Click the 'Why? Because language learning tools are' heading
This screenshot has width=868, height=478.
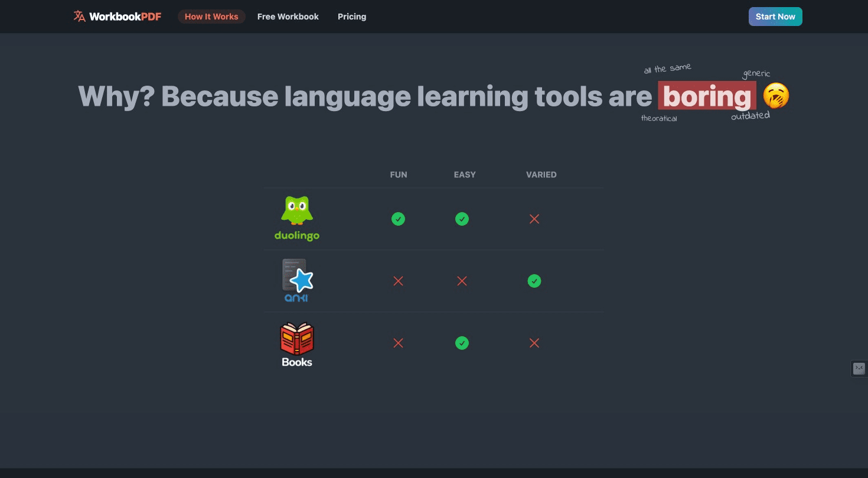[365, 96]
